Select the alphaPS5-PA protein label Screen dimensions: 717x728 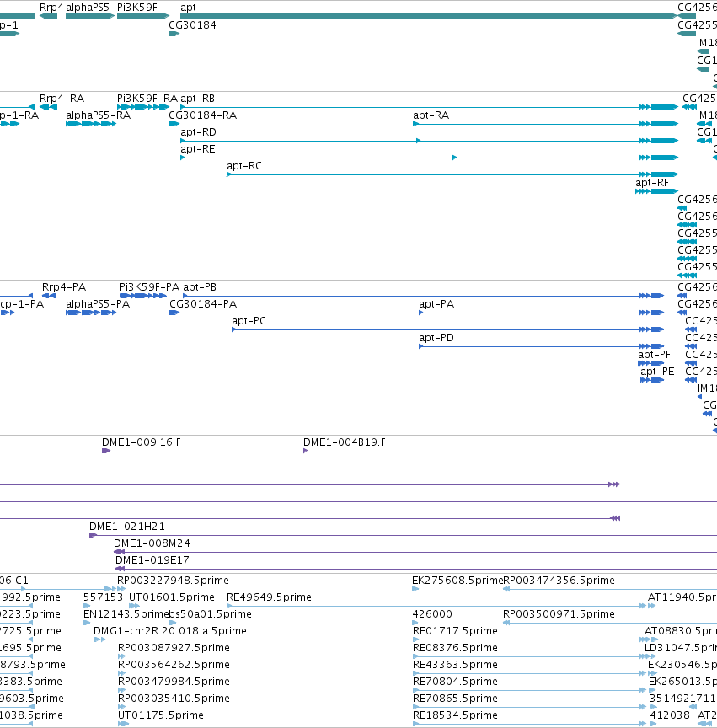point(98,304)
